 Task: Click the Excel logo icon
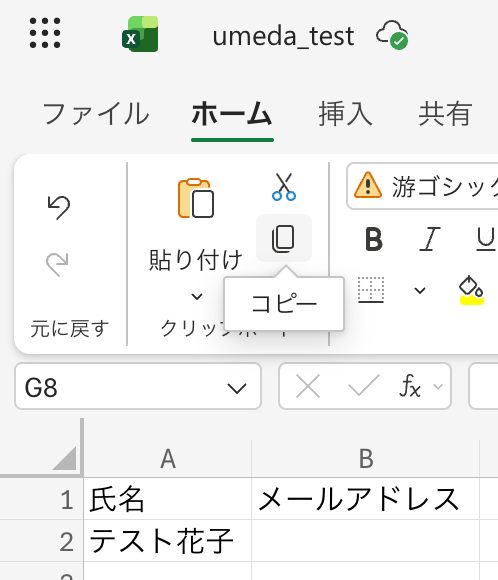[x=140, y=34]
